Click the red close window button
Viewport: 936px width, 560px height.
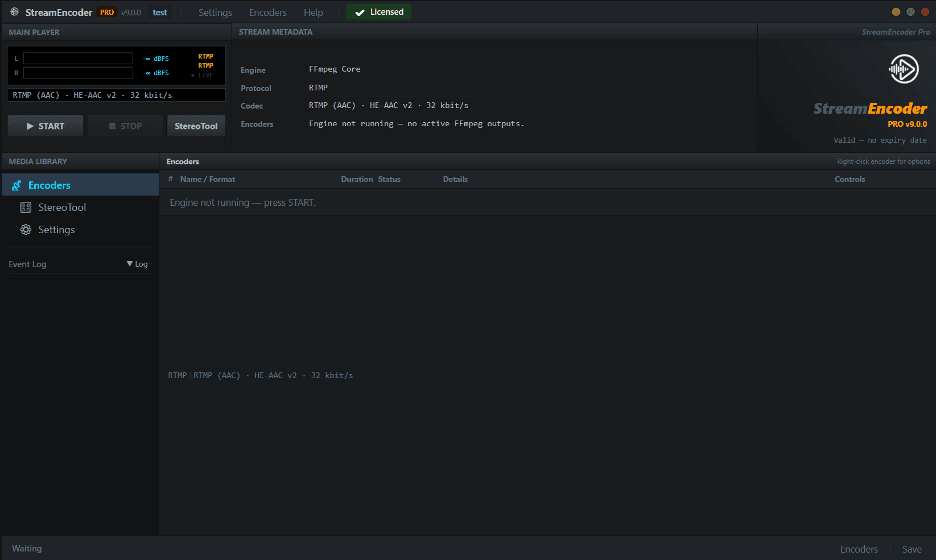[925, 12]
